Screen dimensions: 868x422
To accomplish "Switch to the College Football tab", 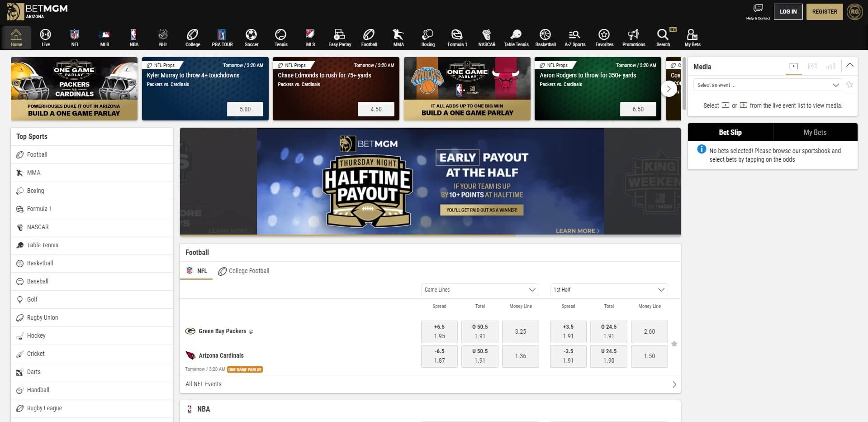I will [248, 271].
